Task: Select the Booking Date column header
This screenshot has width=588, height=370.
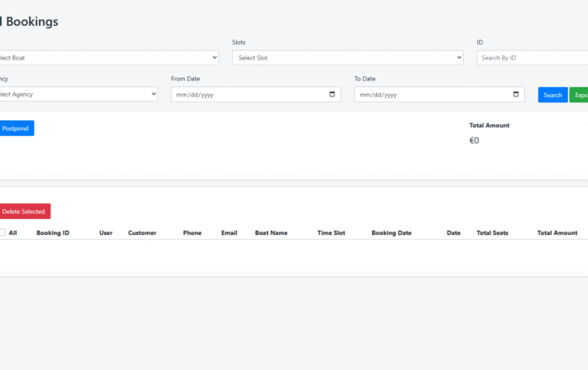Action: click(x=391, y=232)
